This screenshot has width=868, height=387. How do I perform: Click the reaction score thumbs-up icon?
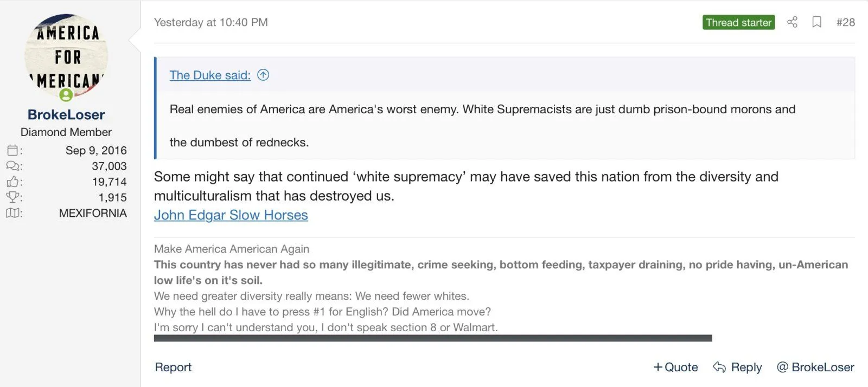click(13, 182)
